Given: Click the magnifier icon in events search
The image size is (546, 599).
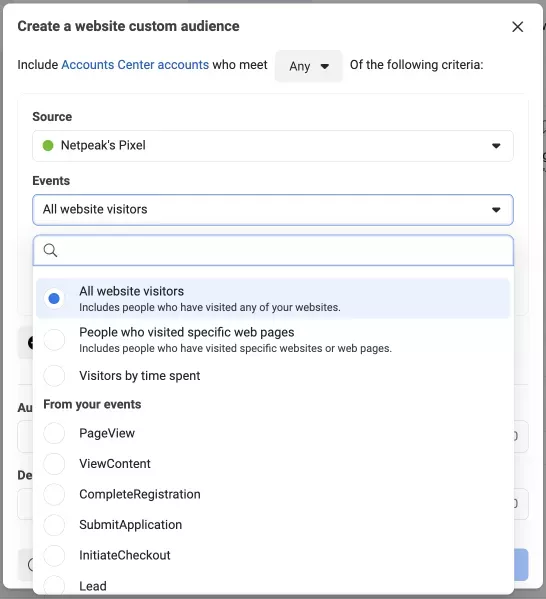Looking at the screenshot, I should click(x=50, y=251).
